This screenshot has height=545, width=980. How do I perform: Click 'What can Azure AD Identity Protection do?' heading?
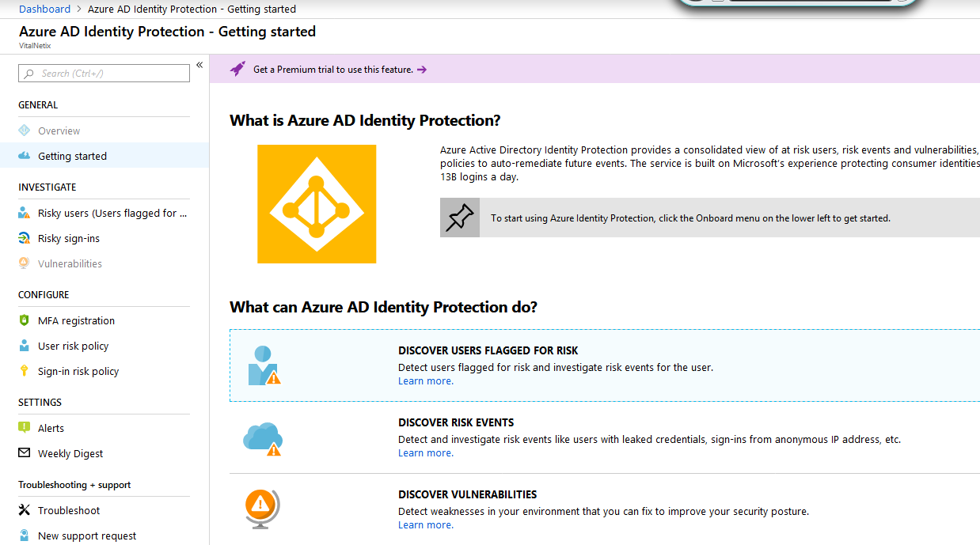[x=383, y=308]
